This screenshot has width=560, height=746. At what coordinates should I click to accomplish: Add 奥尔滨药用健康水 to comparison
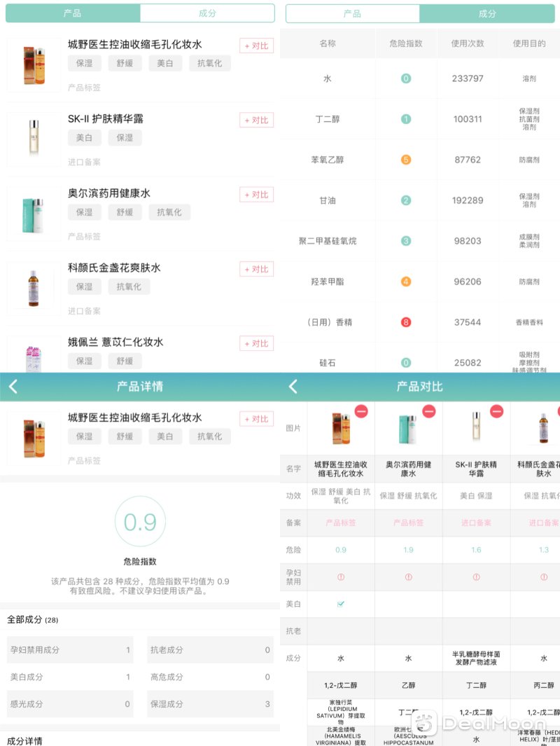point(257,195)
